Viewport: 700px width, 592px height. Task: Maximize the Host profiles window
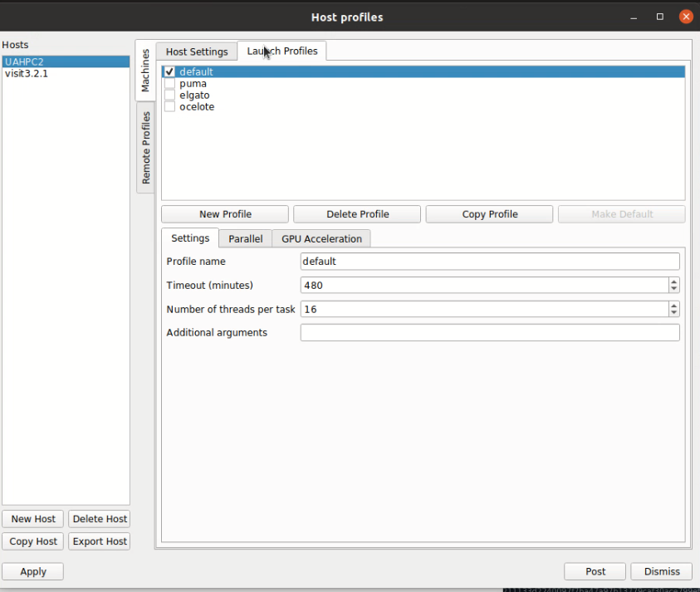pyautogui.click(x=660, y=17)
